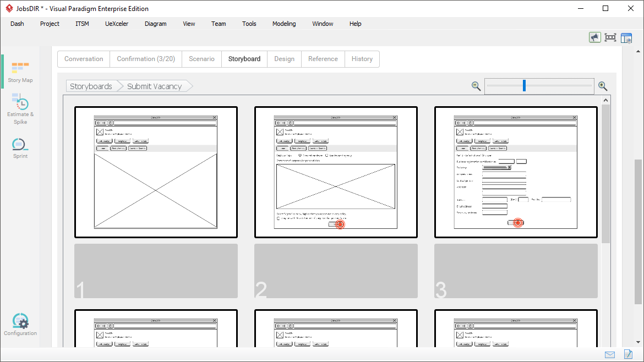The height and width of the screenshot is (362, 644).
Task: Click the zoom level slider handle
Action: click(x=524, y=86)
